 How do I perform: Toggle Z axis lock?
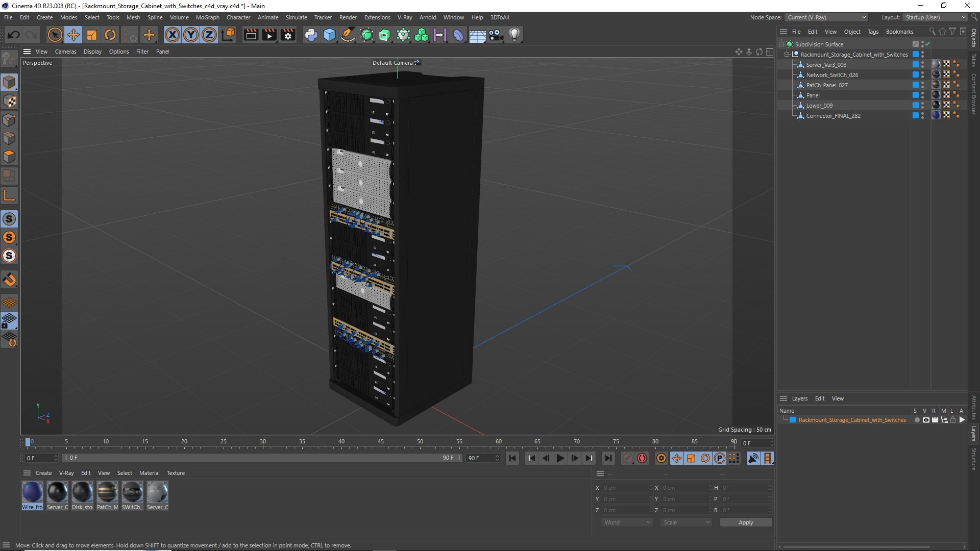click(x=209, y=35)
